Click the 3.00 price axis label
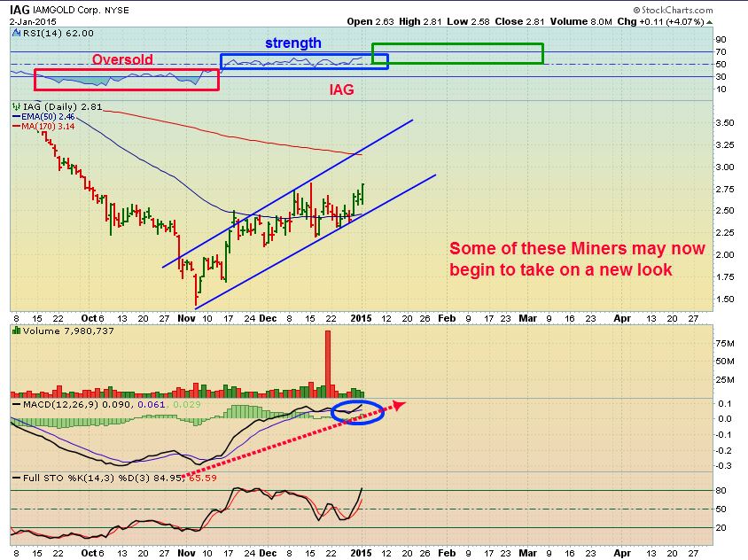The image size is (748, 560). (725, 167)
